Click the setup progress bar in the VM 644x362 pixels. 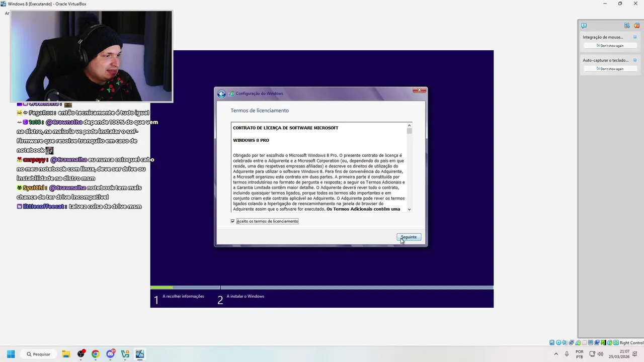point(322,287)
